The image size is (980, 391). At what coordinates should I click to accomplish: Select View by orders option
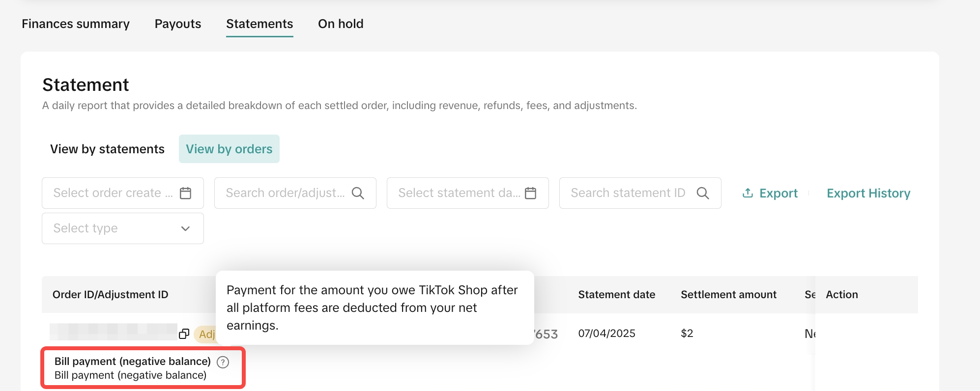pyautogui.click(x=229, y=149)
